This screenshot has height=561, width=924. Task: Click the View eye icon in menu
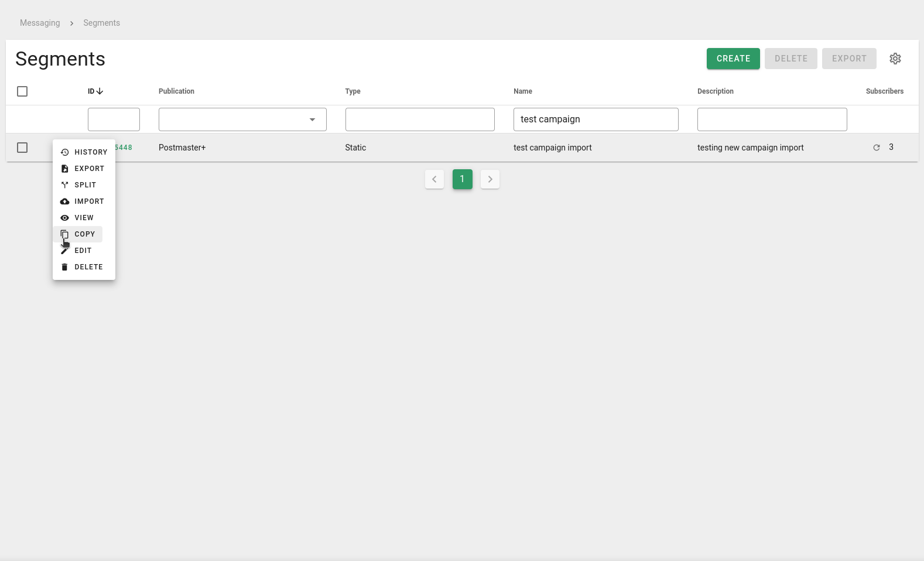(64, 218)
